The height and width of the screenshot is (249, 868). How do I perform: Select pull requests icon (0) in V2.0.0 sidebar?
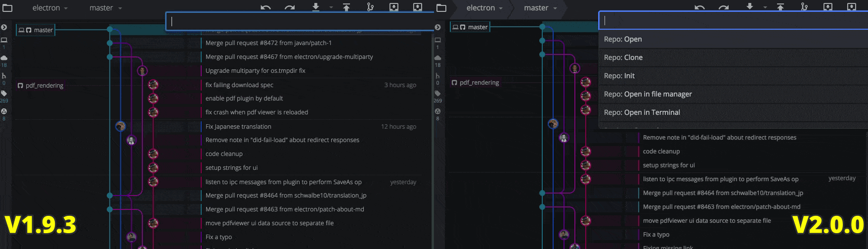point(437,76)
